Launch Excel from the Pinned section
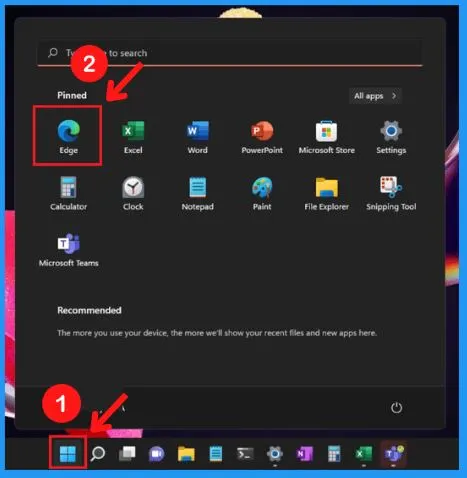467x478 pixels. (x=133, y=136)
